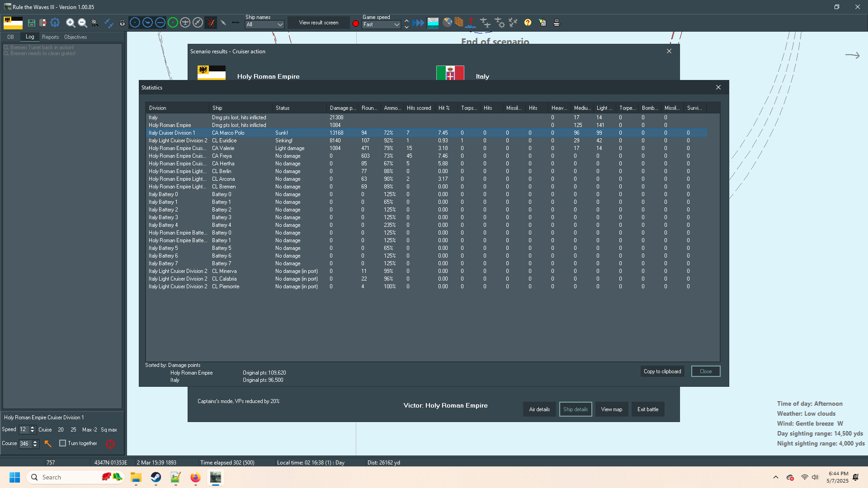Click the red record/stop circle
This screenshot has height=488, width=868.
pos(356,23)
